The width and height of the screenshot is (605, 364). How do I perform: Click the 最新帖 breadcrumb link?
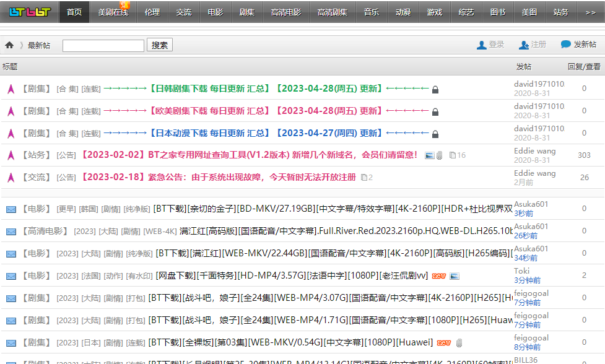click(39, 46)
